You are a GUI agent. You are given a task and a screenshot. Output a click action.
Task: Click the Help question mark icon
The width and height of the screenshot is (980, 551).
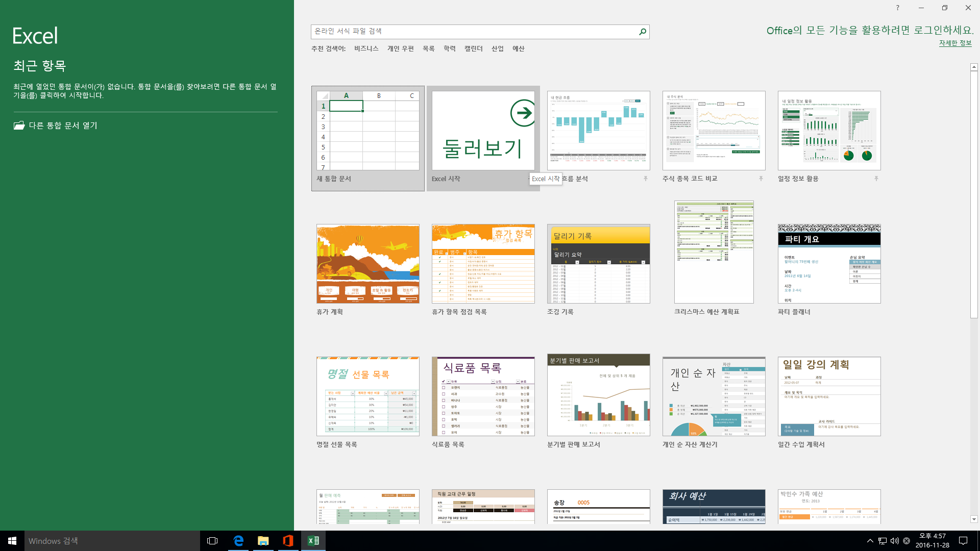[897, 8]
